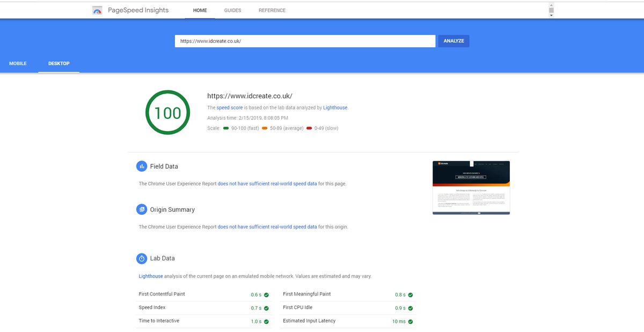The width and height of the screenshot is (644, 332).
Task: Select the DESKTOP results tab
Action: (x=59, y=63)
